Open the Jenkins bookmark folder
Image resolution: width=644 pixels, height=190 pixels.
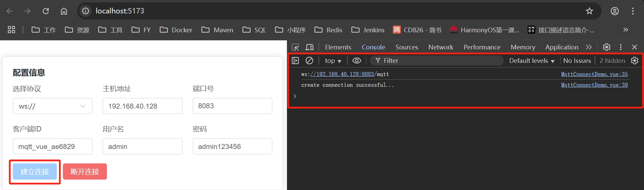368,30
